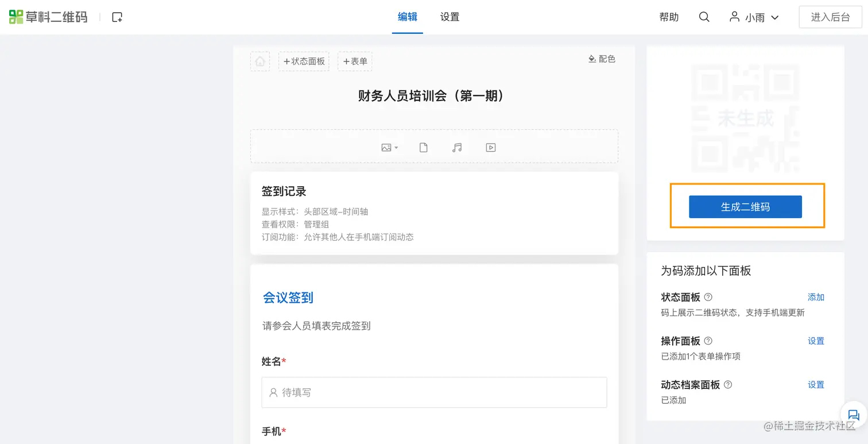Click the text 请参会人员填表完成签到
Viewport: 868px width, 444px height.
click(x=316, y=326)
